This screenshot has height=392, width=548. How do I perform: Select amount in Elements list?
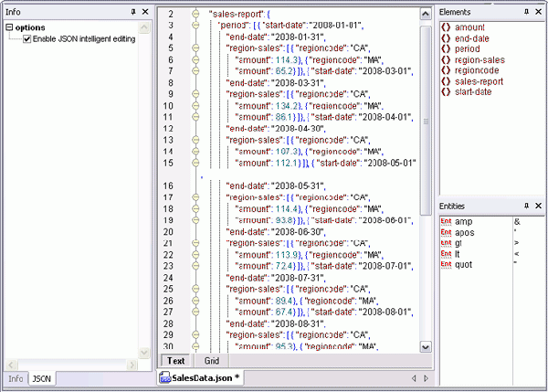coord(469,27)
